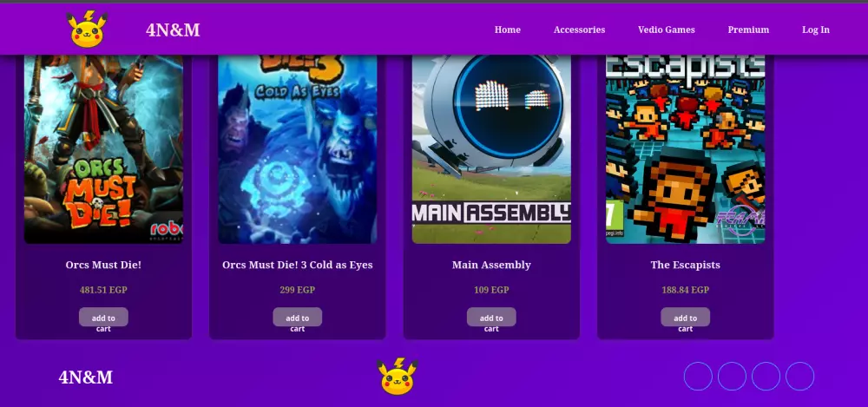
Task: Select Premium in the navigation bar
Action: [748, 30]
